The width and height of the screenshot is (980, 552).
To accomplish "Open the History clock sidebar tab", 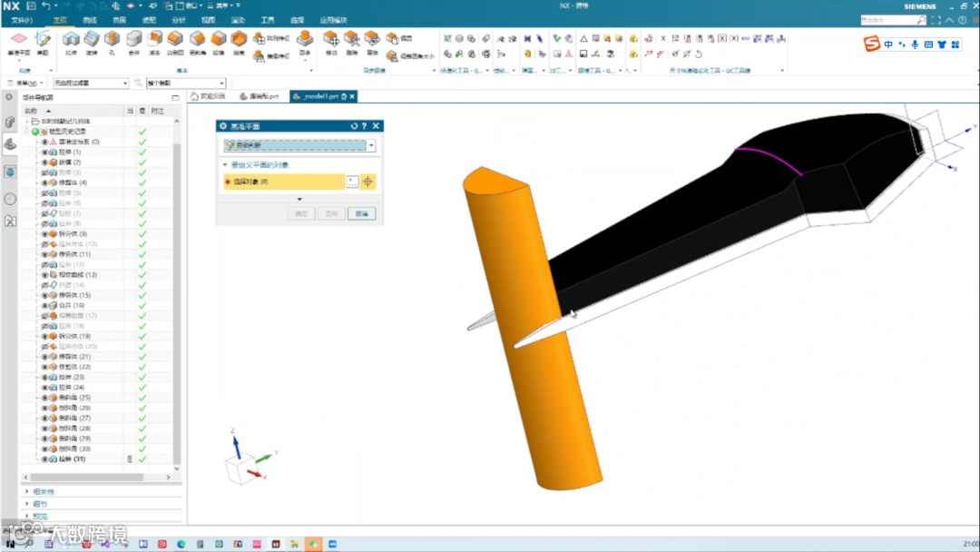I will tap(10, 199).
